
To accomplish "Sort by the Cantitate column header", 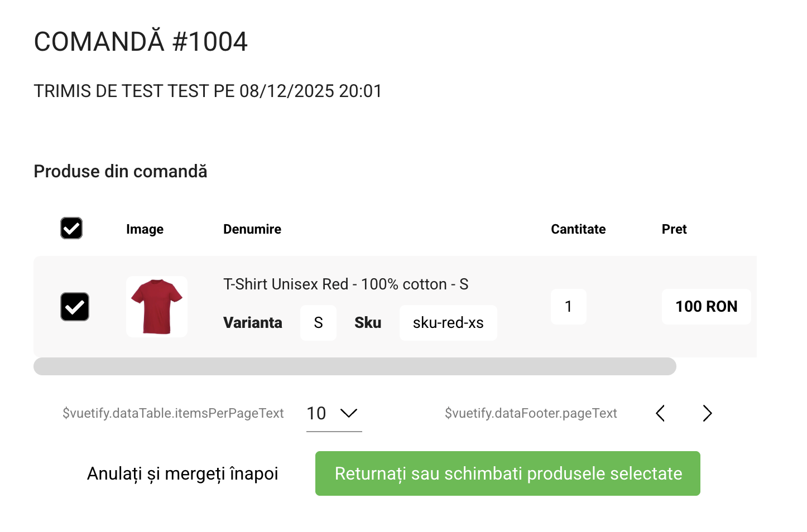I will point(578,229).
